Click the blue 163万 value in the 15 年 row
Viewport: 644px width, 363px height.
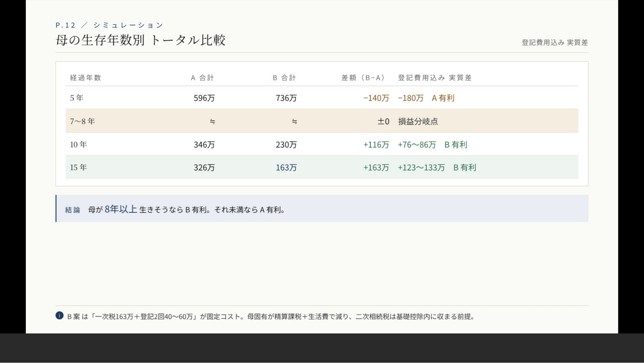(286, 168)
